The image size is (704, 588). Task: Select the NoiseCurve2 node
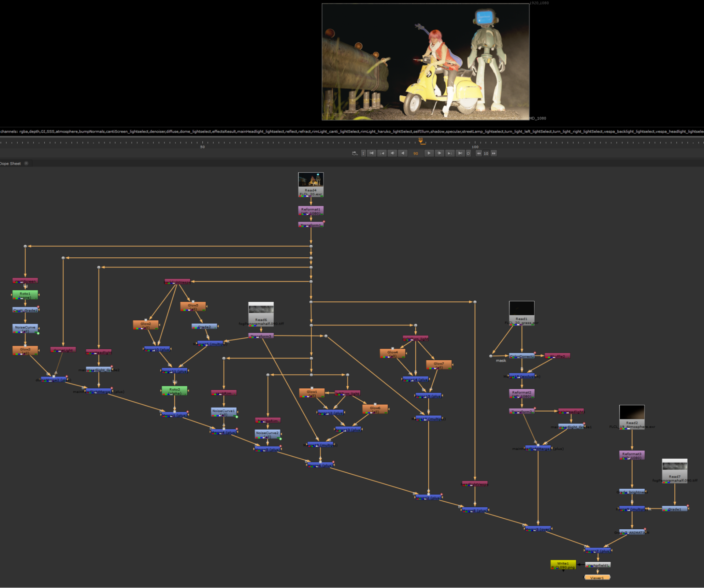click(268, 434)
